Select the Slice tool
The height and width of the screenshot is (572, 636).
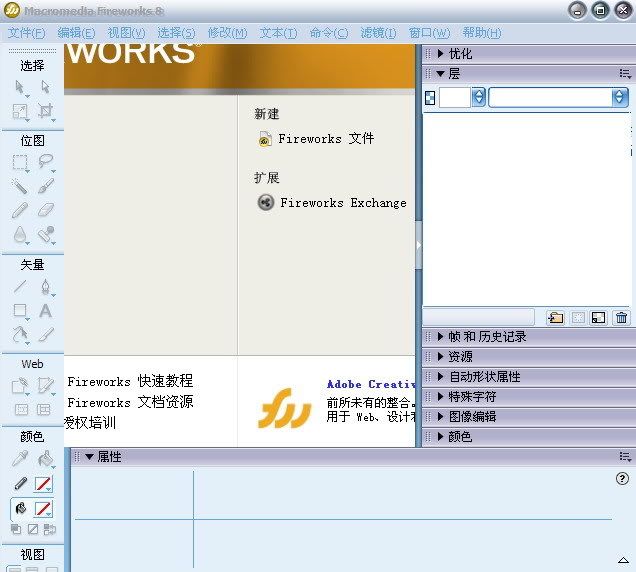[45, 386]
